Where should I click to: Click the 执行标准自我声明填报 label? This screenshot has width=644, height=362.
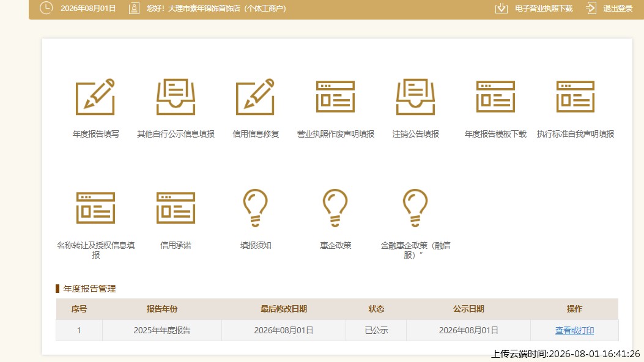576,134
